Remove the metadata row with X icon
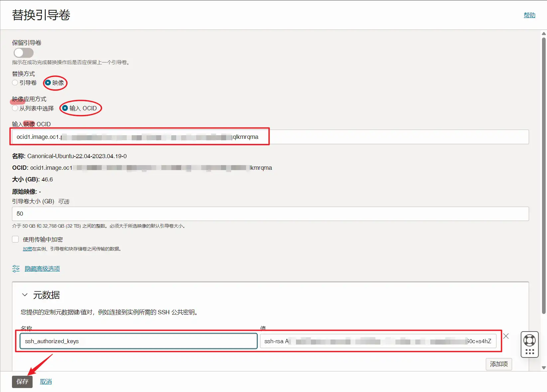 506,336
